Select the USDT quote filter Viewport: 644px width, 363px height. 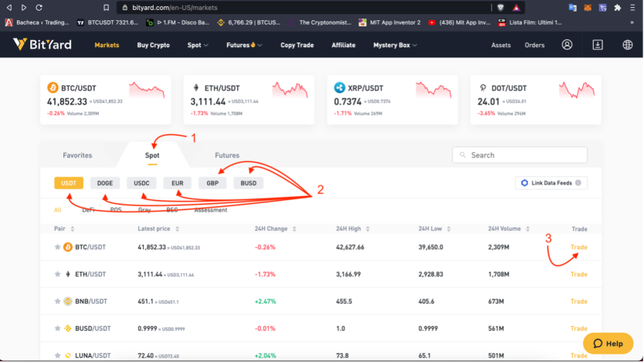69,183
